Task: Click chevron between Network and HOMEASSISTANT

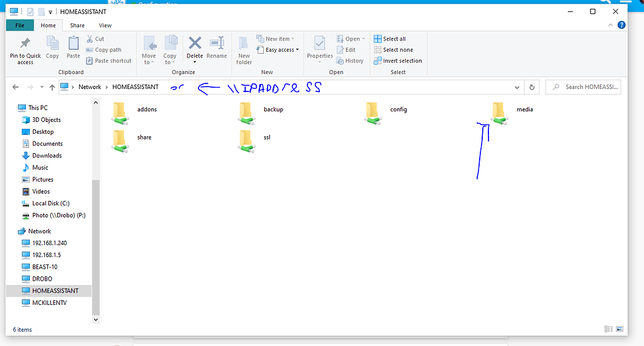Action: [107, 87]
